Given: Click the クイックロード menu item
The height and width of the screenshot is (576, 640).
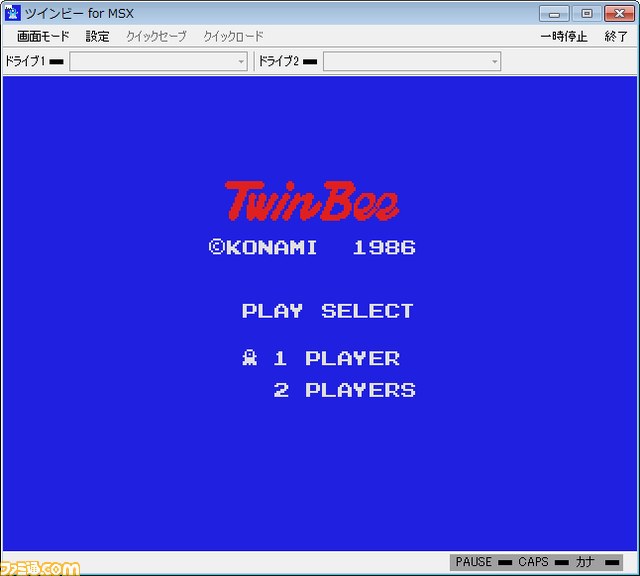Looking at the screenshot, I should point(233,36).
